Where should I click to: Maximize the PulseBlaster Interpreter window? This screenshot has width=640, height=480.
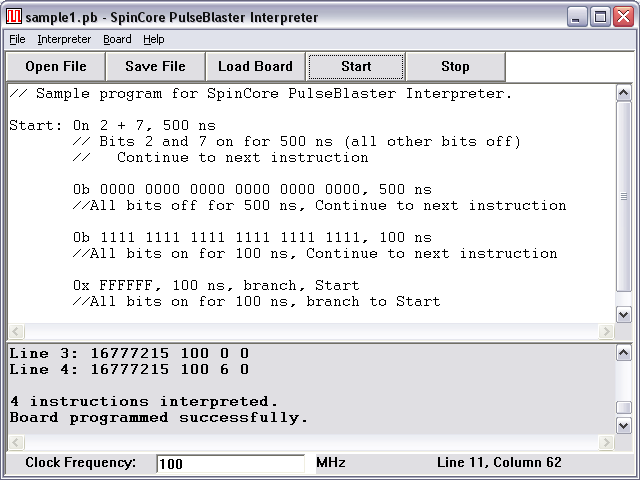click(x=600, y=17)
